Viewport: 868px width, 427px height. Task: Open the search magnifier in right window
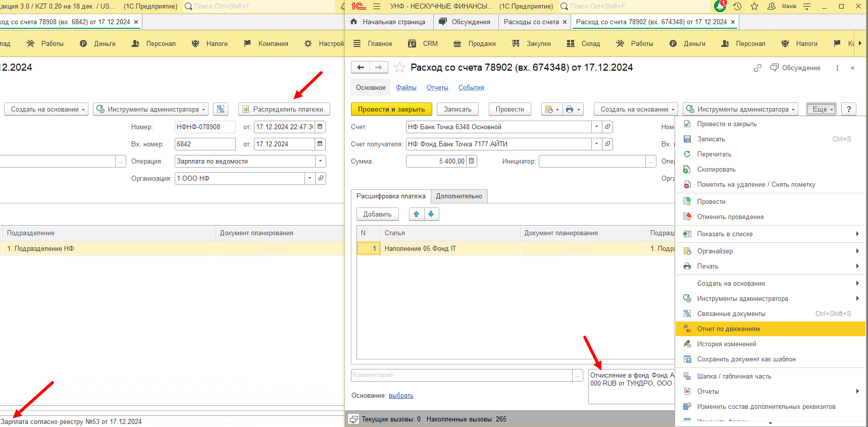564,6
